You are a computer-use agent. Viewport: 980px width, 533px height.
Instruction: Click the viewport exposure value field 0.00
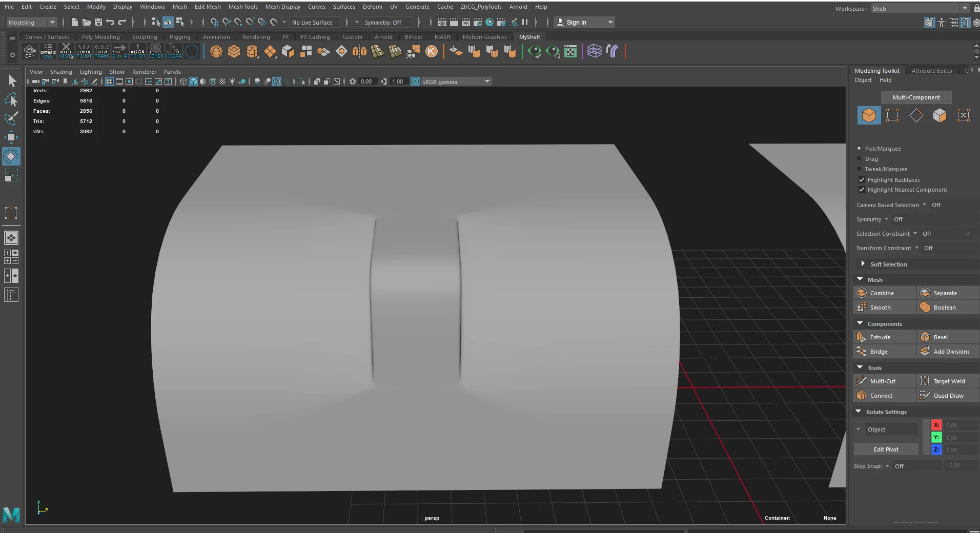367,81
